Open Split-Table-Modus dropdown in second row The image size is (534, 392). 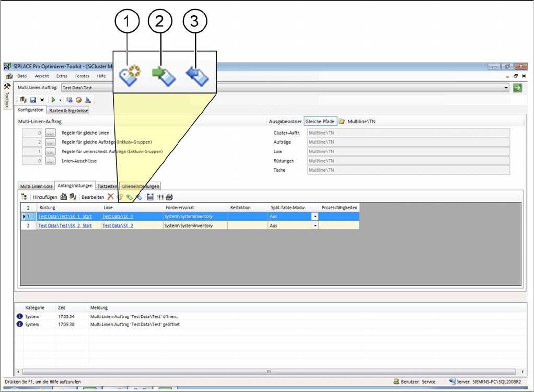(315, 225)
